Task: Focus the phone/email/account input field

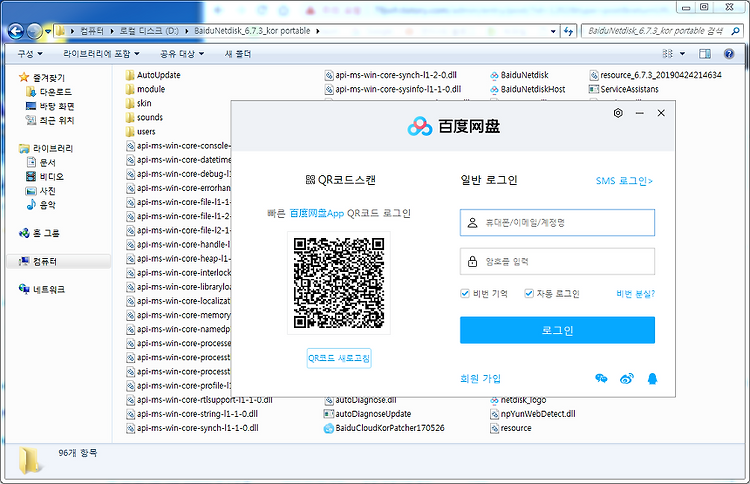Action: 557,222
